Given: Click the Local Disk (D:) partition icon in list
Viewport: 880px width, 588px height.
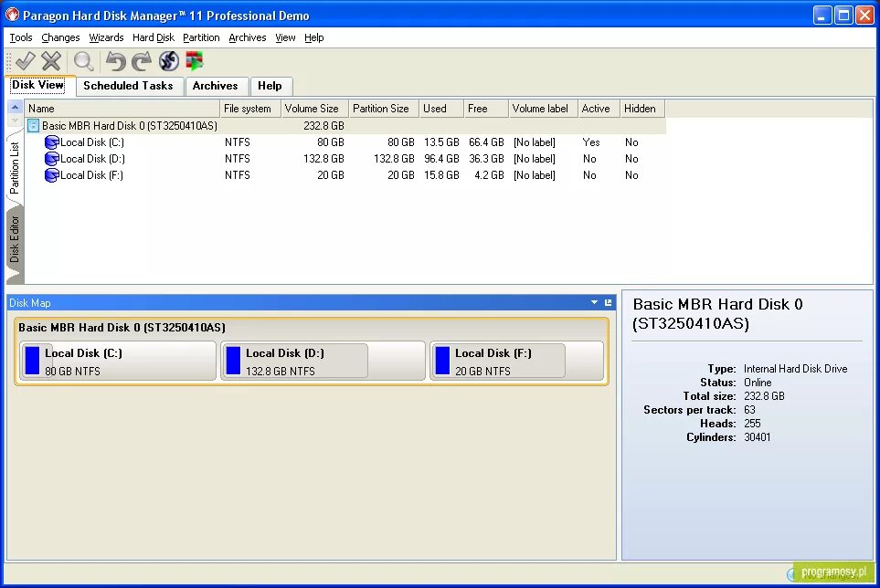Looking at the screenshot, I should (x=52, y=159).
